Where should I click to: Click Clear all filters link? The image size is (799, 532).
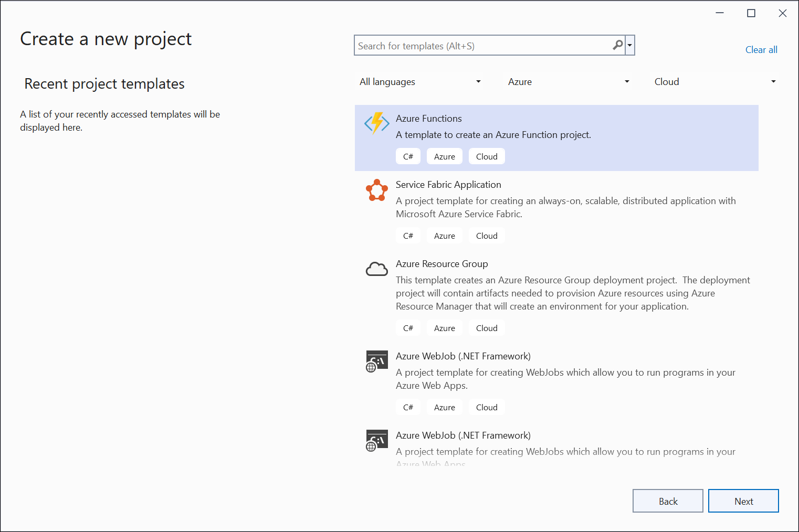761,50
